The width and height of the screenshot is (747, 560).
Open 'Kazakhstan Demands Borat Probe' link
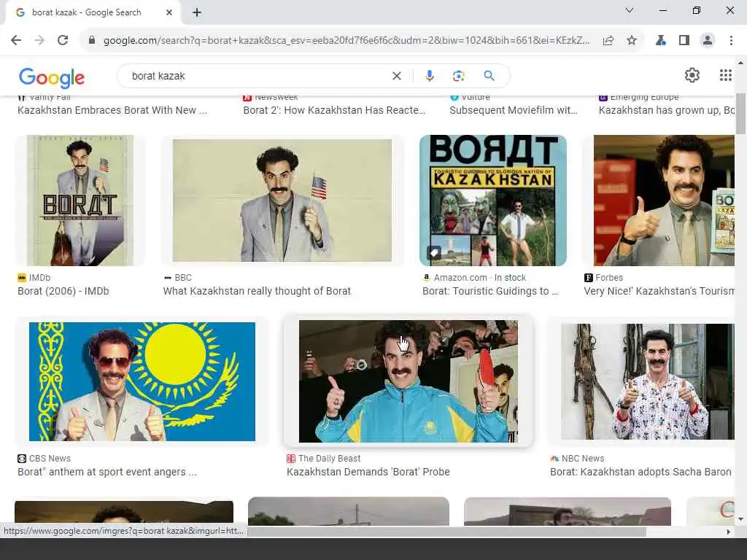click(368, 472)
